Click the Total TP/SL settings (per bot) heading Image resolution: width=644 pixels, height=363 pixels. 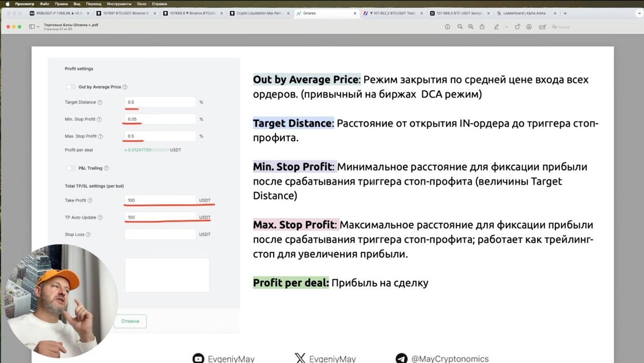pyautogui.click(x=94, y=186)
